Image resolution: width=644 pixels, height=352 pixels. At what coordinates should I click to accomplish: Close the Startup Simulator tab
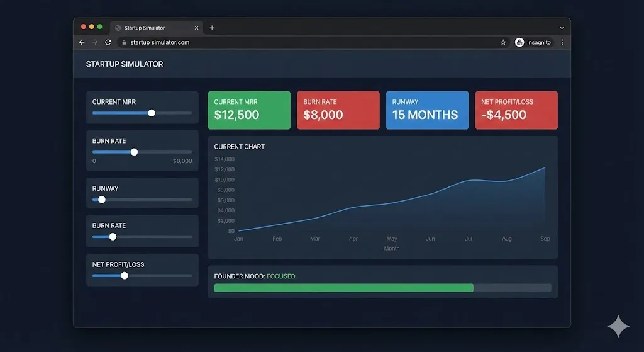(196, 28)
